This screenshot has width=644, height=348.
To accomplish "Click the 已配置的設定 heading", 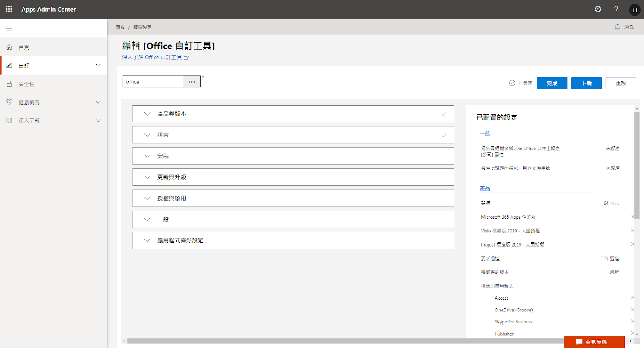I will tap(497, 118).
